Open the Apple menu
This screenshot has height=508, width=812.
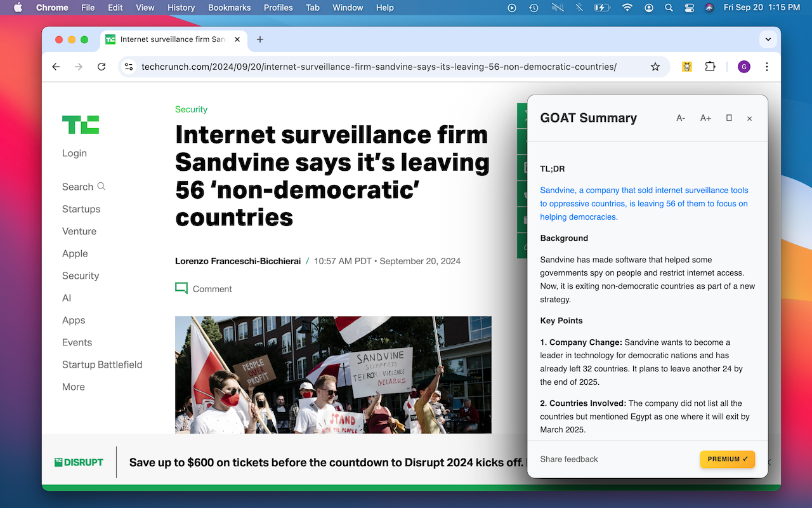pos(18,8)
